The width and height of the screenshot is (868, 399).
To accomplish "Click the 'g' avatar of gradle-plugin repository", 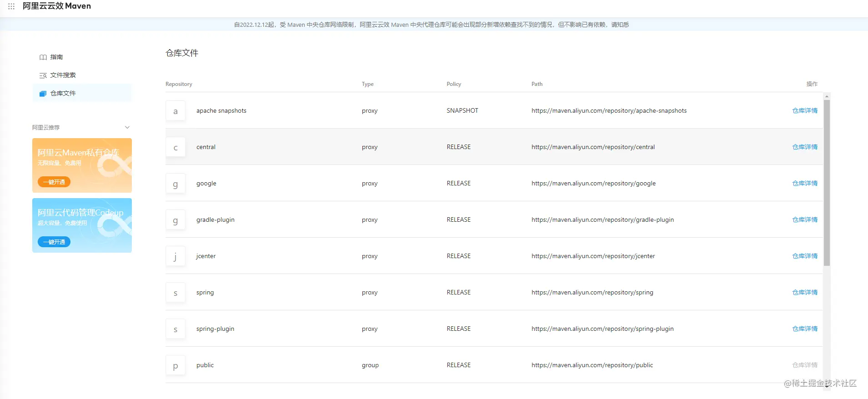I will pyautogui.click(x=176, y=220).
